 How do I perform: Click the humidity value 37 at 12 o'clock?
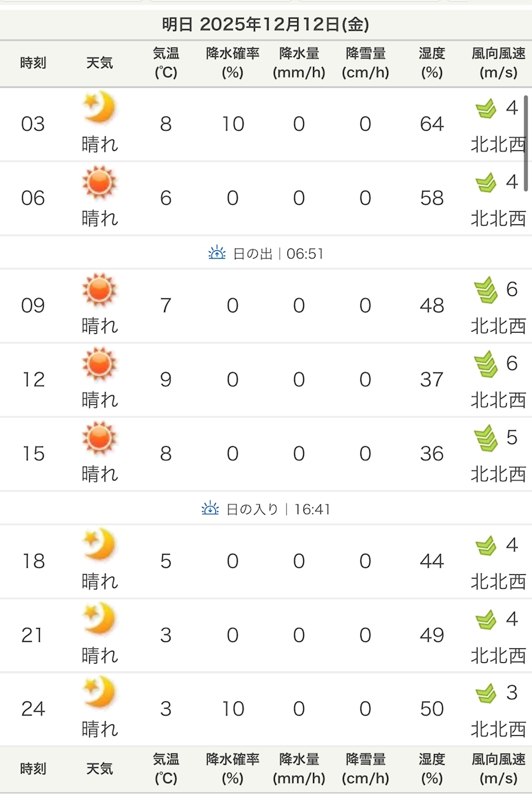tap(431, 380)
